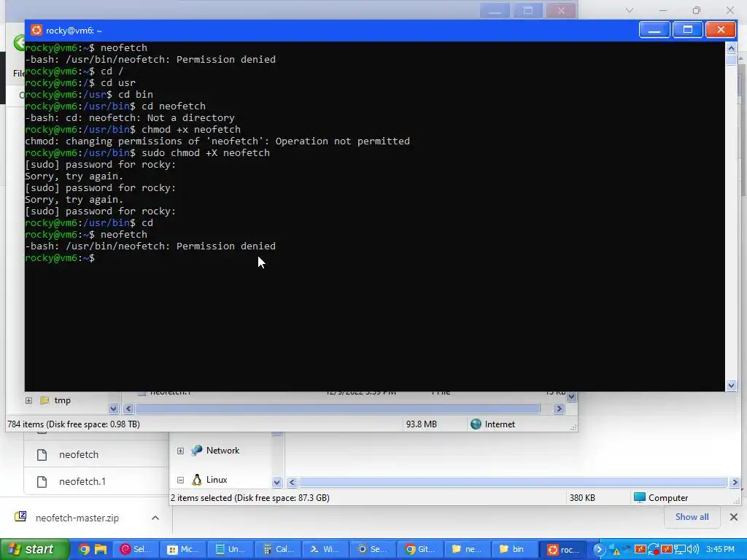
Task: Click the taskbar clock showing 3:45 PM
Action: point(720,549)
